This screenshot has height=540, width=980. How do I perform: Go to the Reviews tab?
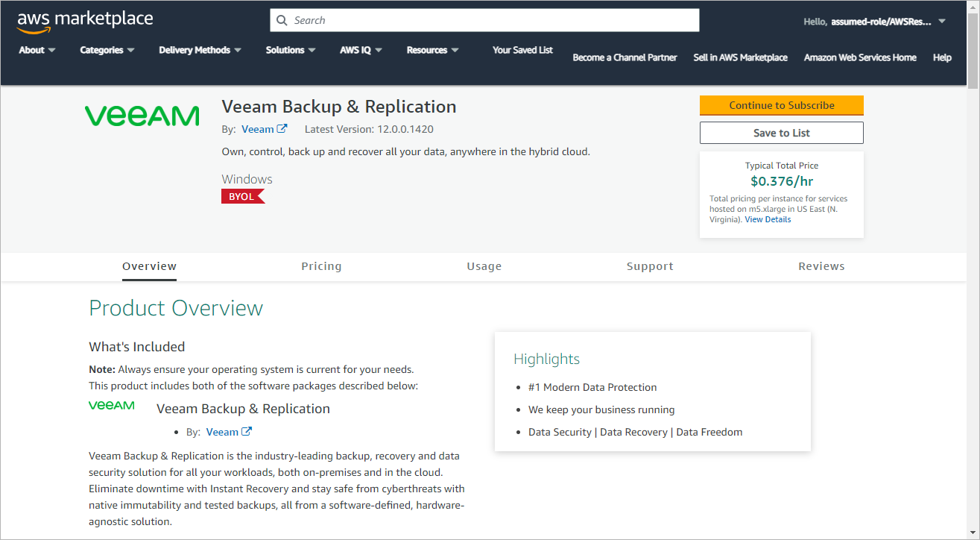pos(821,266)
